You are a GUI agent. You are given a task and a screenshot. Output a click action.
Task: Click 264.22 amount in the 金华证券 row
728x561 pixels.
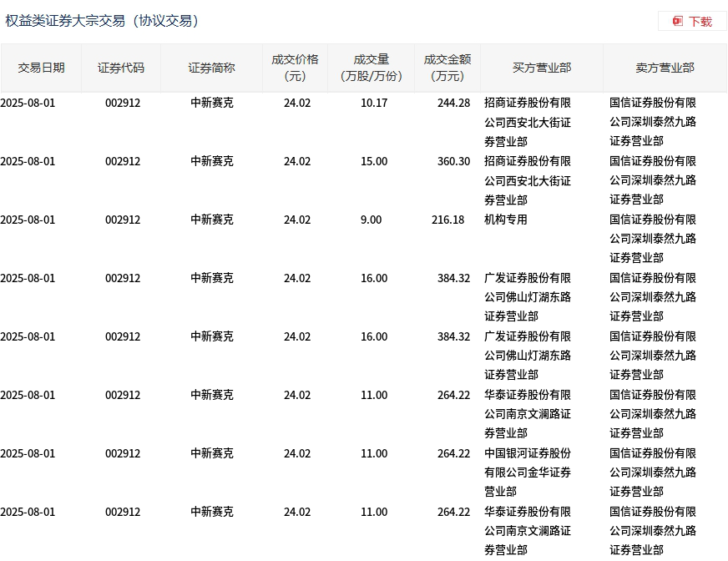pyautogui.click(x=453, y=453)
